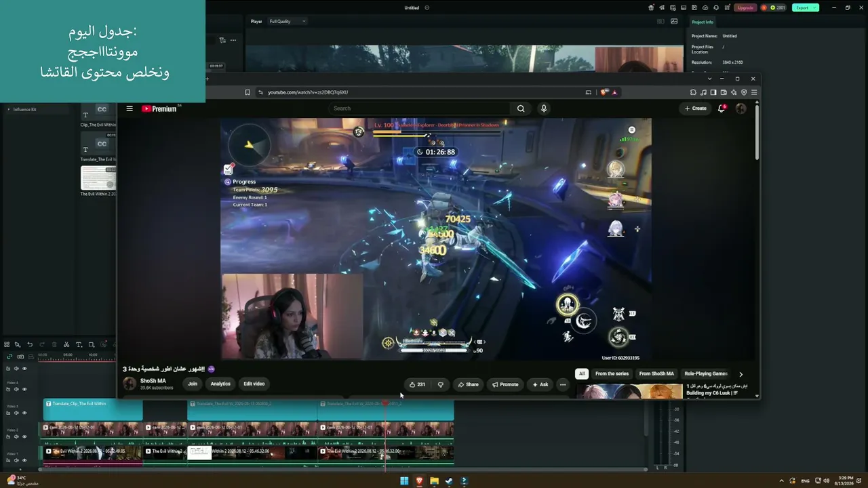Viewport: 868px width, 488px height.
Task: Mute the Video 4 track audio
Action: pyautogui.click(x=16, y=389)
